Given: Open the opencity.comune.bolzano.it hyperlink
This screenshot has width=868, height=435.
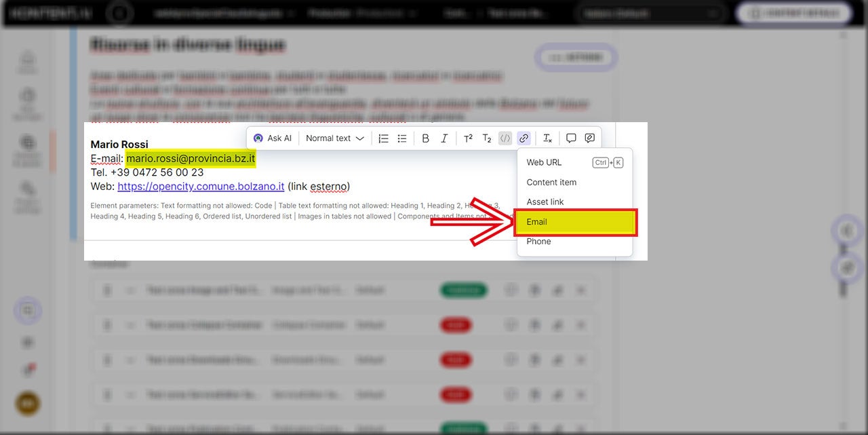Looking at the screenshot, I should (x=201, y=187).
